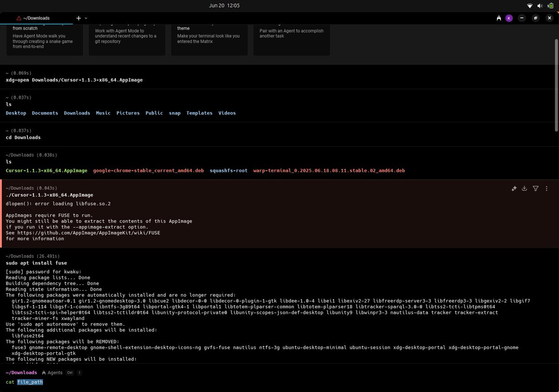Click the snap folder in ls output
Image resolution: width=559 pixels, height=392 pixels.
point(175,113)
